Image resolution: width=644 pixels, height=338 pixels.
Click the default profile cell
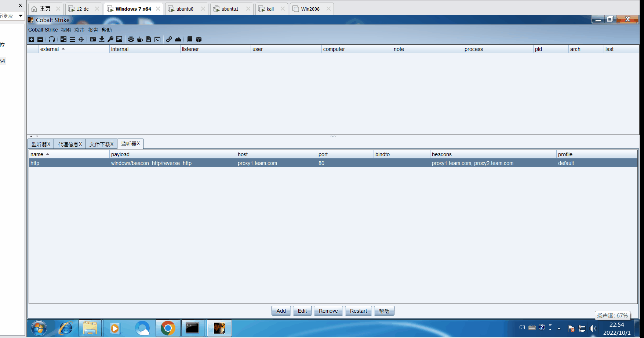click(597, 163)
